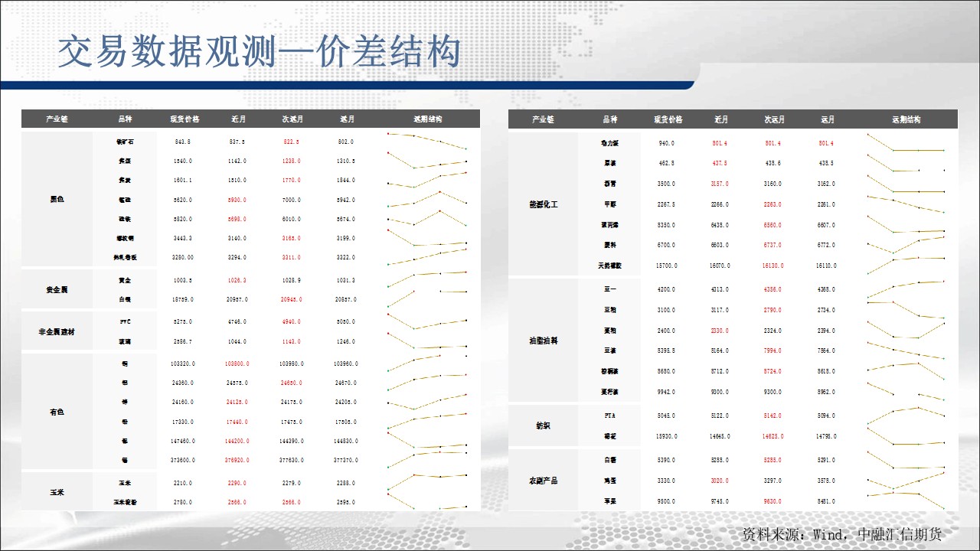Select the 能源化工 sector cell

coord(543,204)
